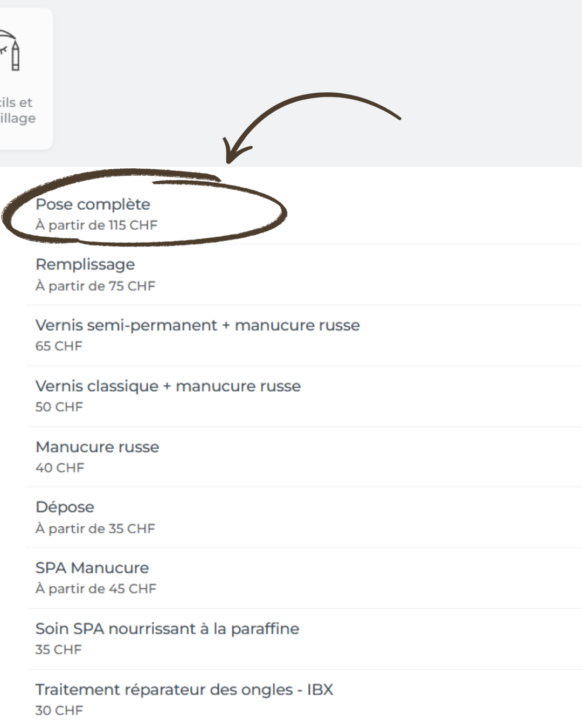Click the 65 CHF price label
Image resolution: width=582 pixels, height=728 pixels.
pyautogui.click(x=58, y=346)
